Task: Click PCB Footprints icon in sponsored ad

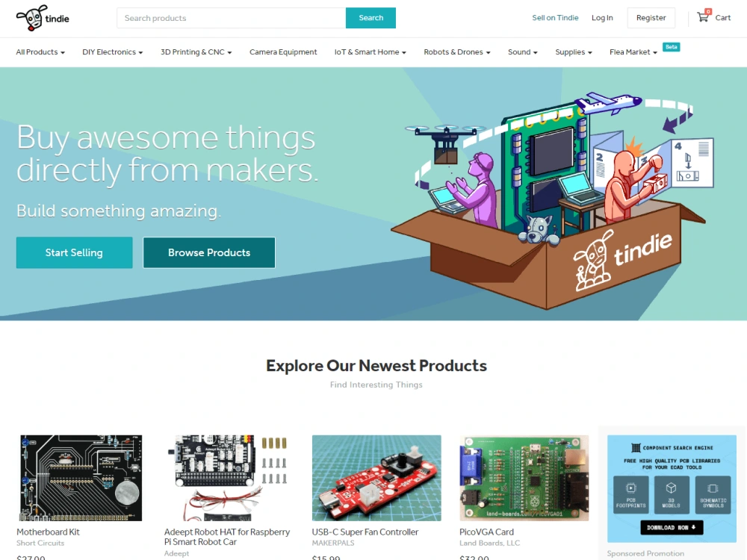Action: point(630,494)
